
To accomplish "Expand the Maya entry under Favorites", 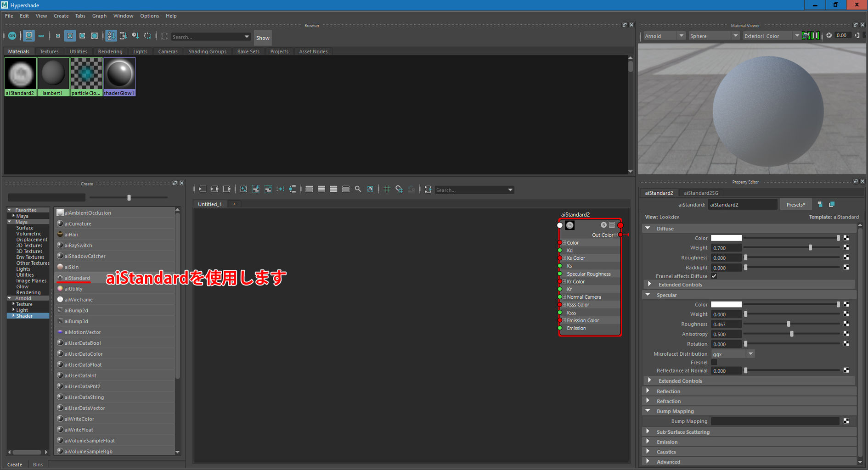I will click(x=13, y=216).
